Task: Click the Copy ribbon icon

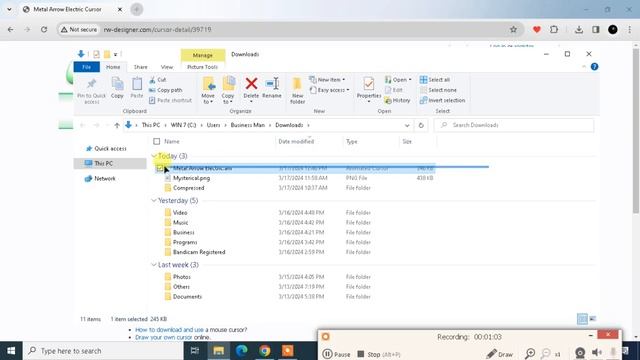Action: point(117,84)
